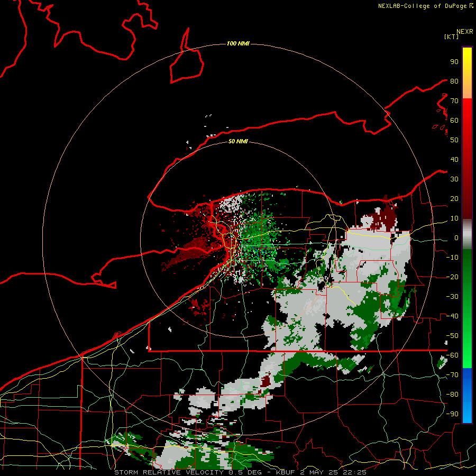The height and width of the screenshot is (476, 476).
Task: Click the -60 value on the velocity scale
Action: coord(452,355)
